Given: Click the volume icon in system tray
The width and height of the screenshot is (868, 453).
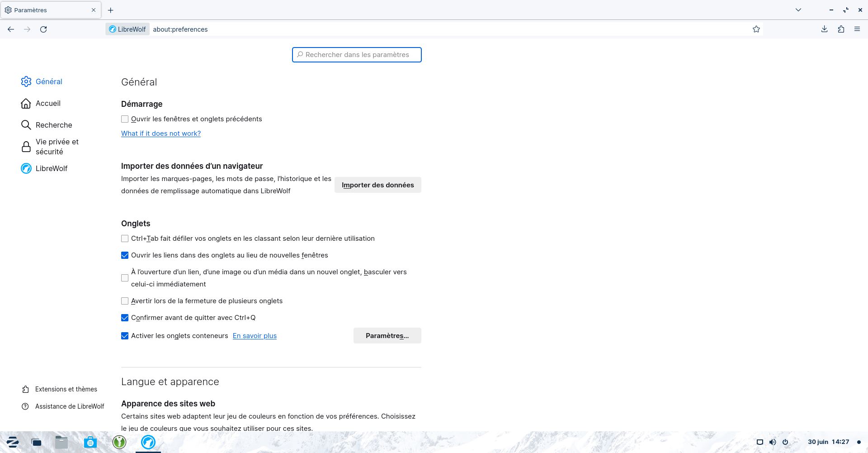Looking at the screenshot, I should pyautogui.click(x=773, y=442).
